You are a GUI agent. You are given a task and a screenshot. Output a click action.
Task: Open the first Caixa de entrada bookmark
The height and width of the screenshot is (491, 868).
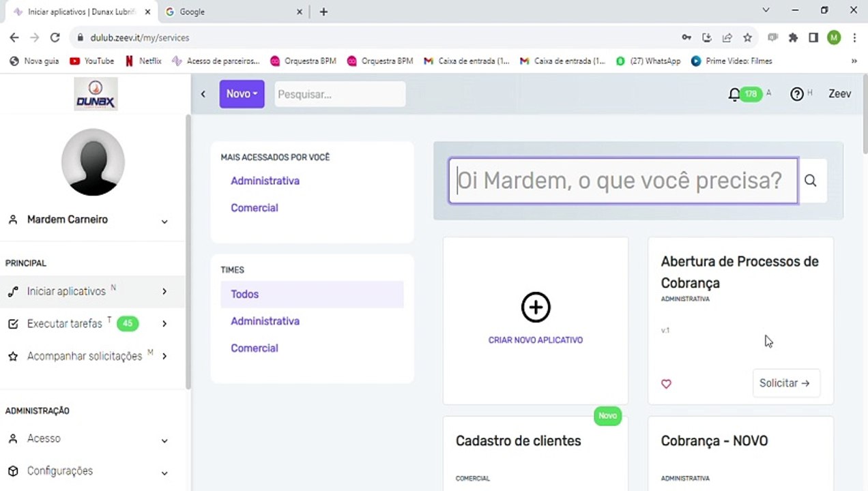click(467, 61)
